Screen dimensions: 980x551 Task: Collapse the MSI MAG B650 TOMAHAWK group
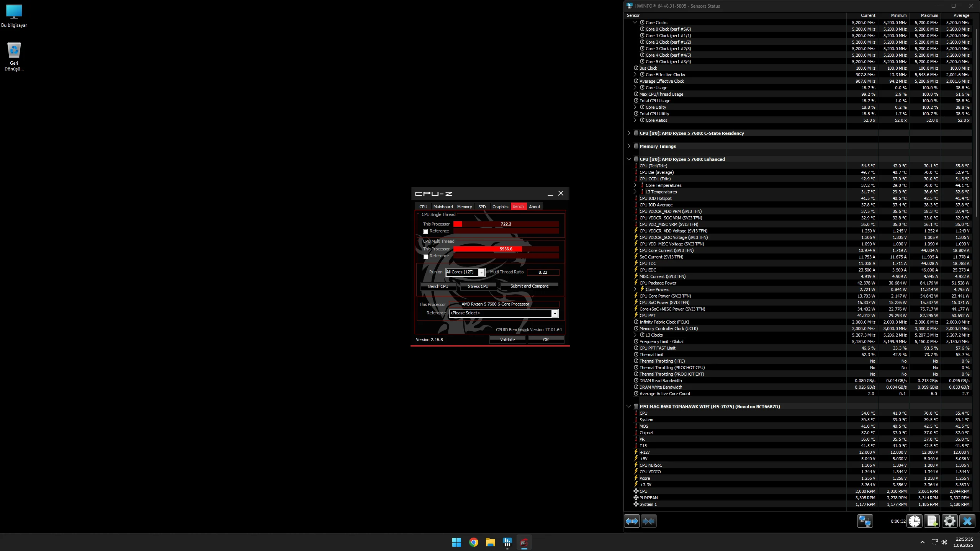pos(628,407)
